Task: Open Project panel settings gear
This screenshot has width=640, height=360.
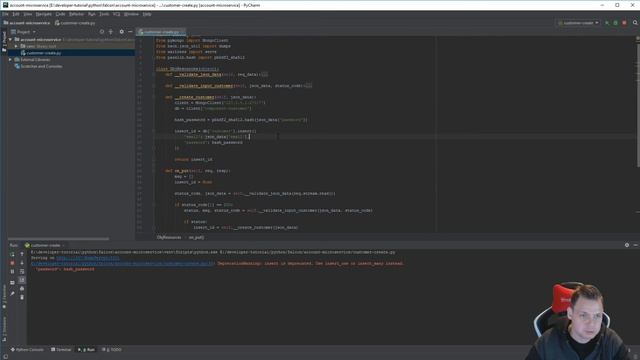Action: pyautogui.click(x=121, y=31)
